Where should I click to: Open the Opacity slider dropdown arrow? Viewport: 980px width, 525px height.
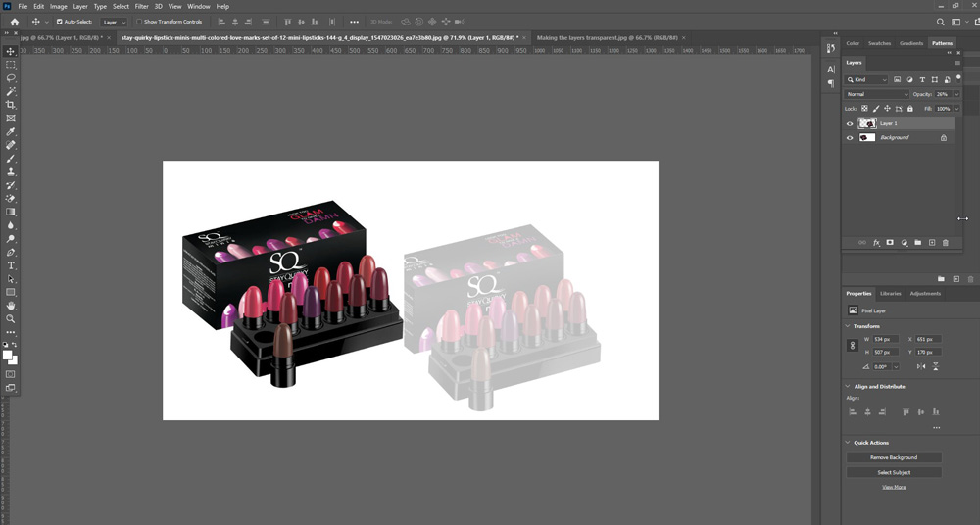pos(956,94)
